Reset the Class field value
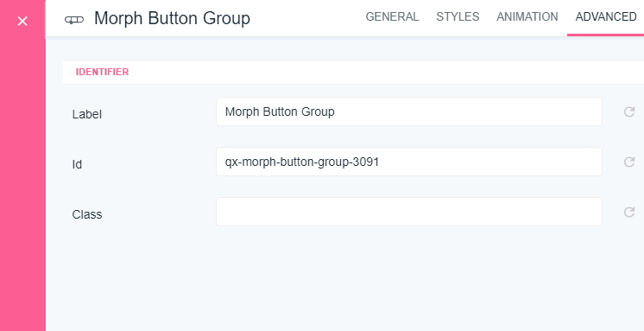The width and height of the screenshot is (644, 331). (x=629, y=212)
